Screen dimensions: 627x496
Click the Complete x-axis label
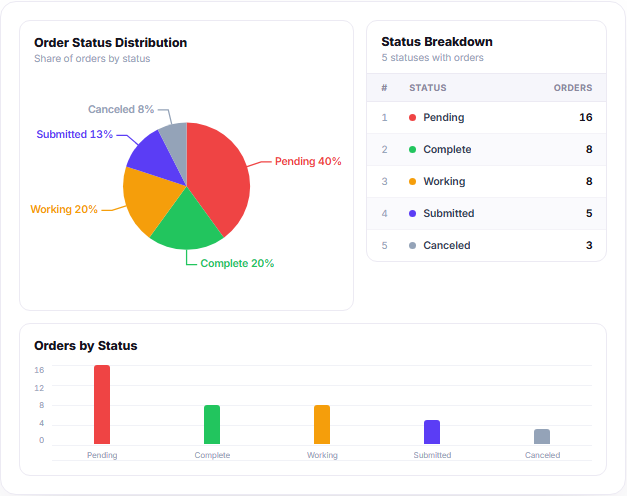(212, 455)
